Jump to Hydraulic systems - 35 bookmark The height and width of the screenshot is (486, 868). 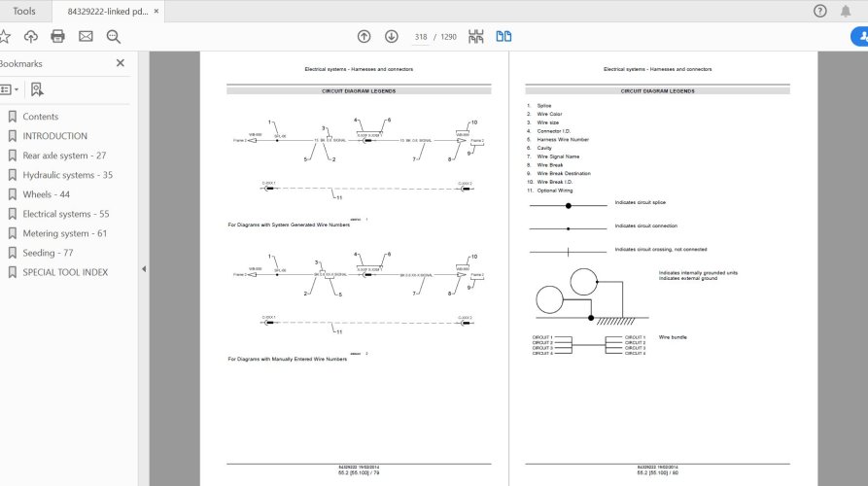tap(67, 175)
